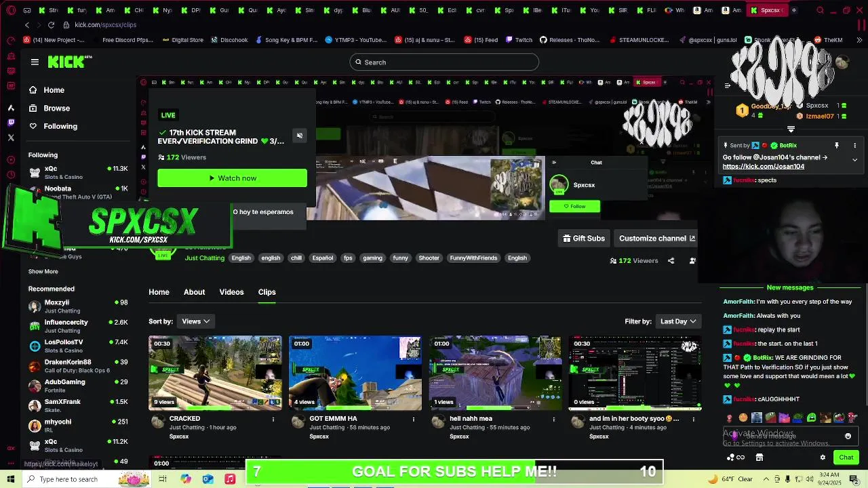
Task: Open AdubGaming recommended channel
Action: (x=78, y=386)
